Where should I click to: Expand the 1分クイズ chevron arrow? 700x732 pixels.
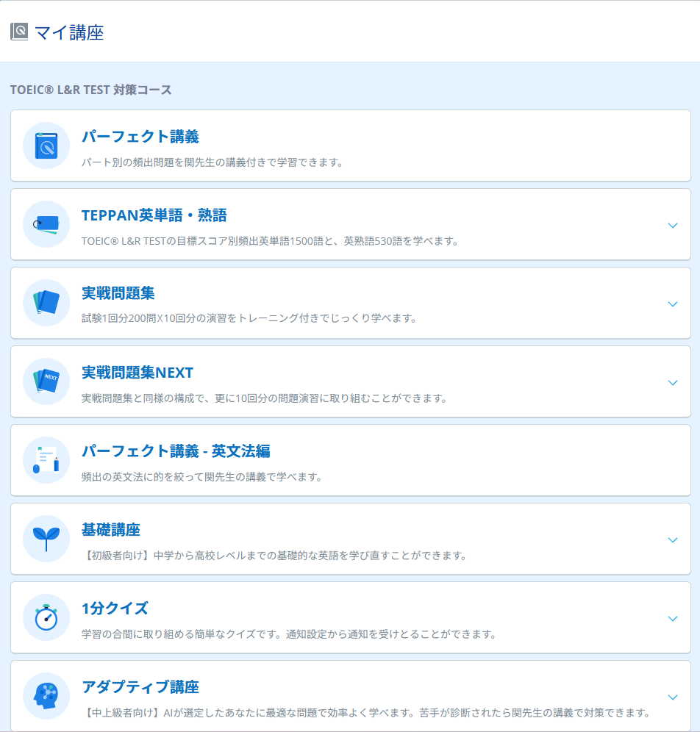pyautogui.click(x=672, y=618)
